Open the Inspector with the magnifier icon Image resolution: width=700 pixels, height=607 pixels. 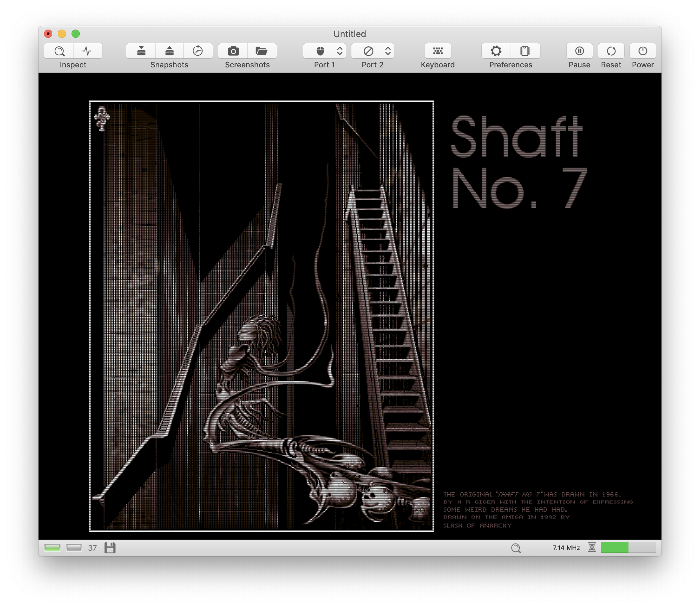click(59, 51)
